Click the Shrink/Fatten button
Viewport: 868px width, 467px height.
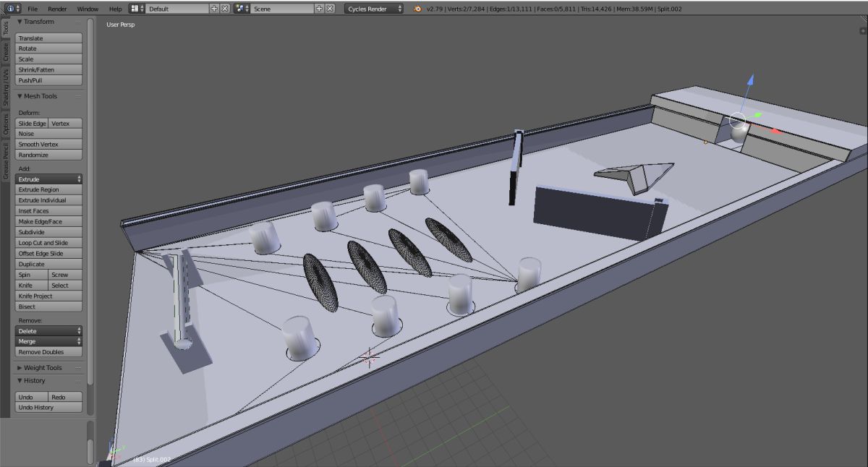point(49,69)
